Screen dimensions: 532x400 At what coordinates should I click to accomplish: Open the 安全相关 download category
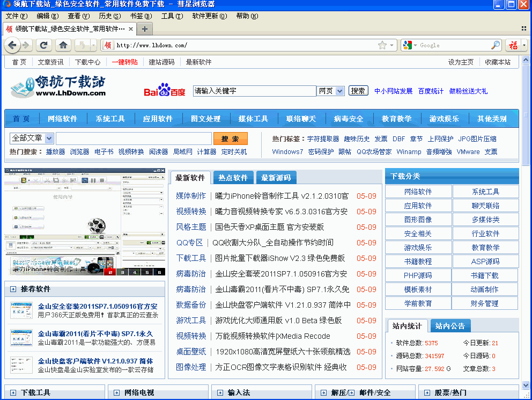point(418,234)
